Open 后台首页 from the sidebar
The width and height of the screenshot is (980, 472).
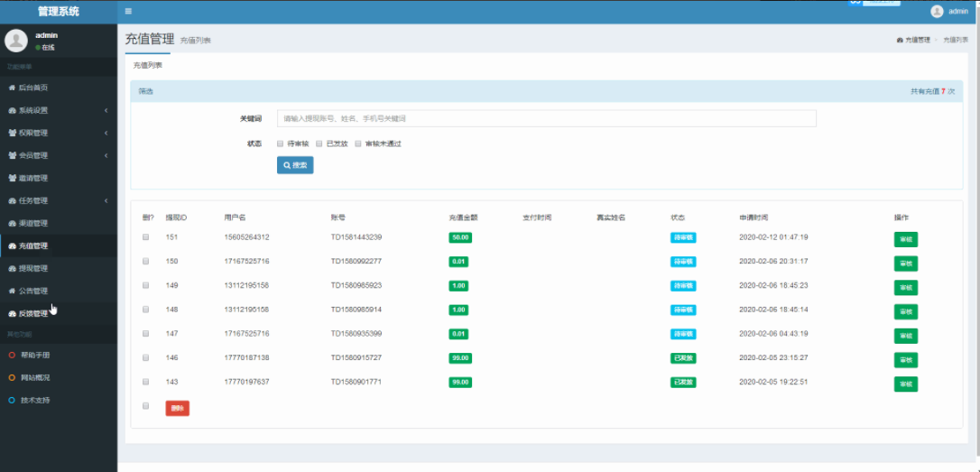coord(32,88)
